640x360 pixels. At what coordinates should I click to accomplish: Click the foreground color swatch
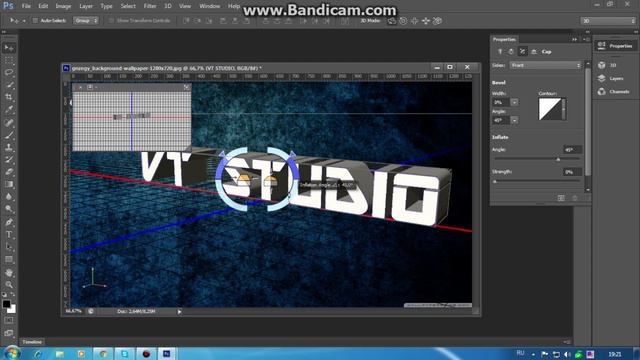click(x=6, y=304)
